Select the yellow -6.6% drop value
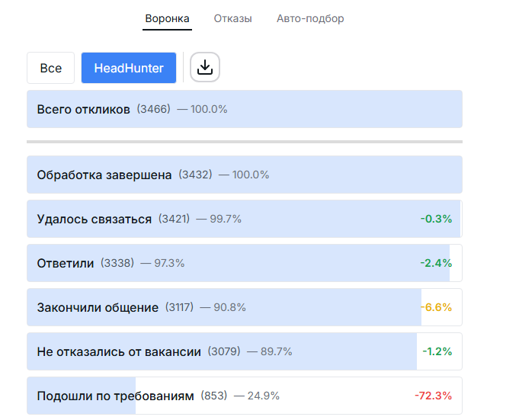The width and height of the screenshot is (519, 420). 436,307
